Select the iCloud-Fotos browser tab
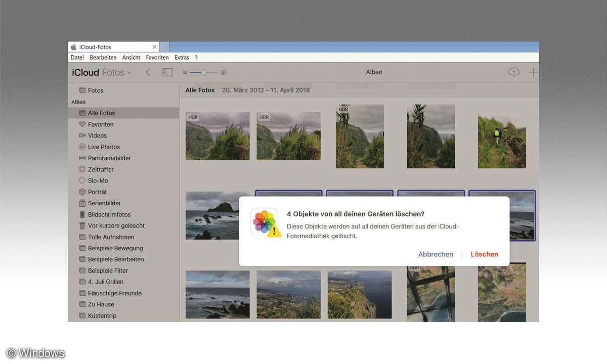 pyautogui.click(x=114, y=47)
